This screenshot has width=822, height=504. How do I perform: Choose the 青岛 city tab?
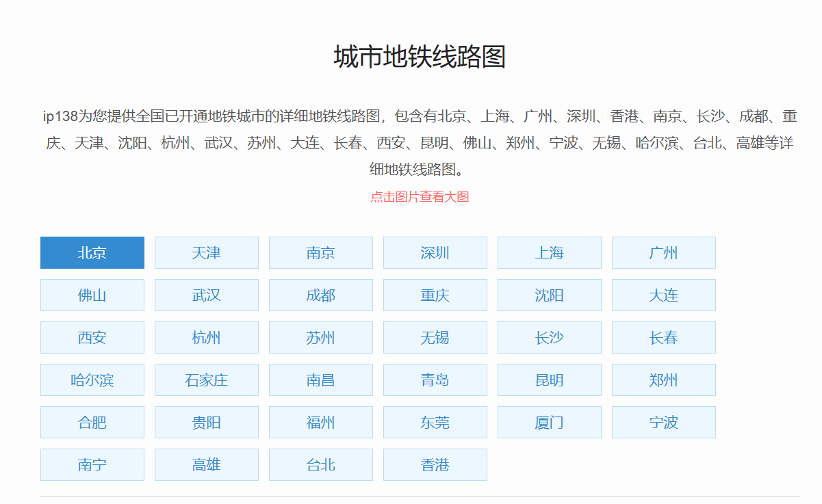[x=435, y=380]
